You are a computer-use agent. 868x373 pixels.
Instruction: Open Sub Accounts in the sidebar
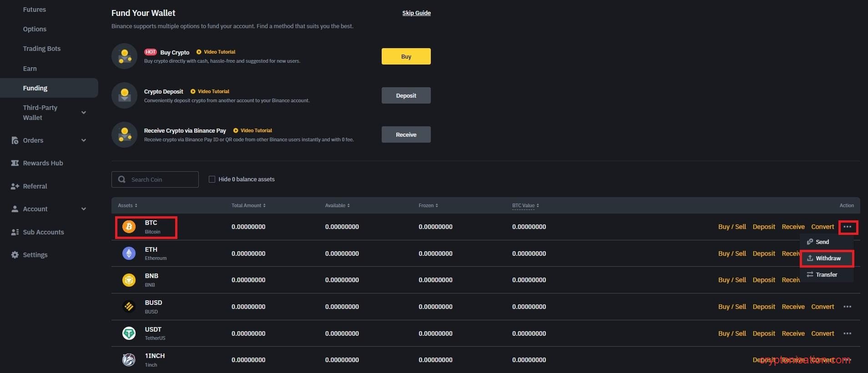pos(43,232)
